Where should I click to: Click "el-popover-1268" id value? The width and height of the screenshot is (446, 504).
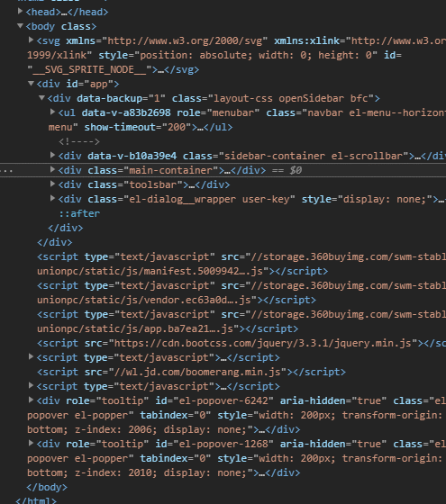[223, 444]
